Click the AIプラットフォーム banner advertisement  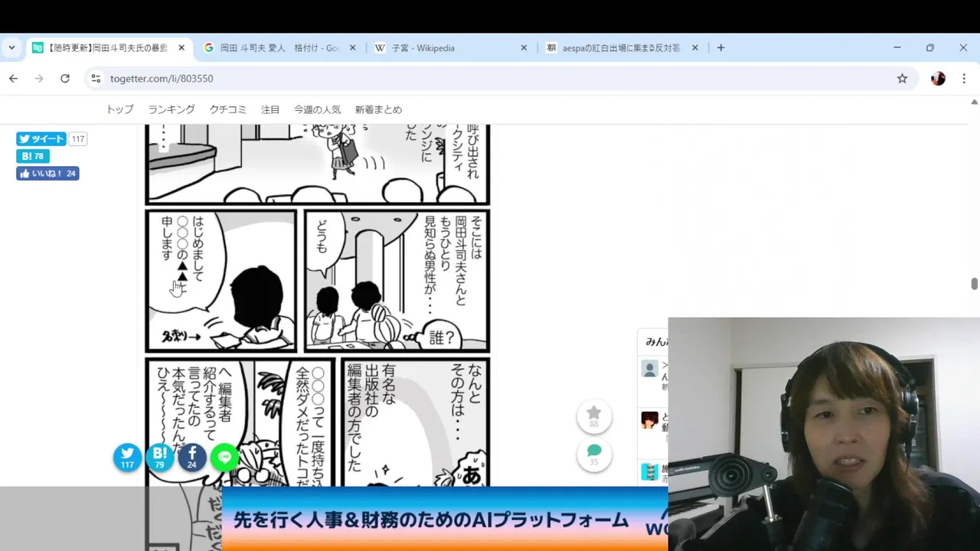pos(444,519)
